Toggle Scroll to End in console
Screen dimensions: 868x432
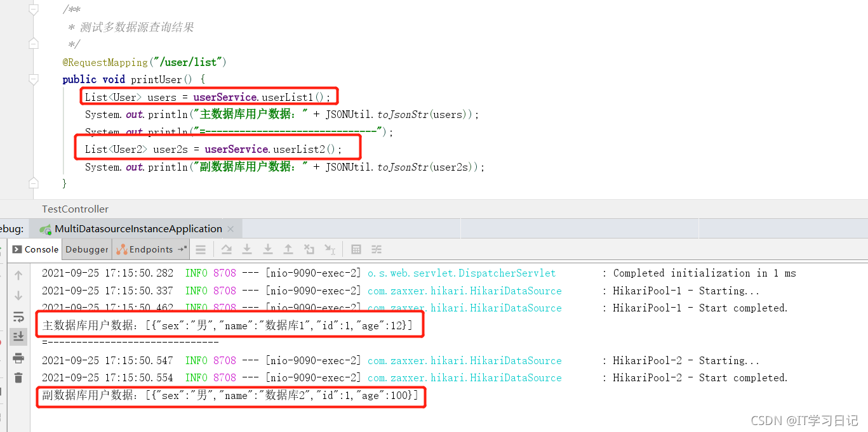point(18,336)
